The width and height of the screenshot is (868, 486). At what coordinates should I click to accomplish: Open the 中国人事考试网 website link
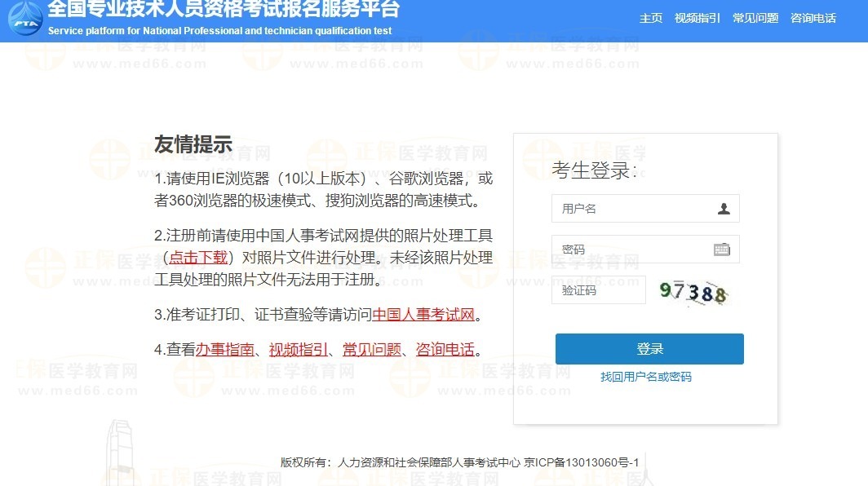[x=423, y=315]
